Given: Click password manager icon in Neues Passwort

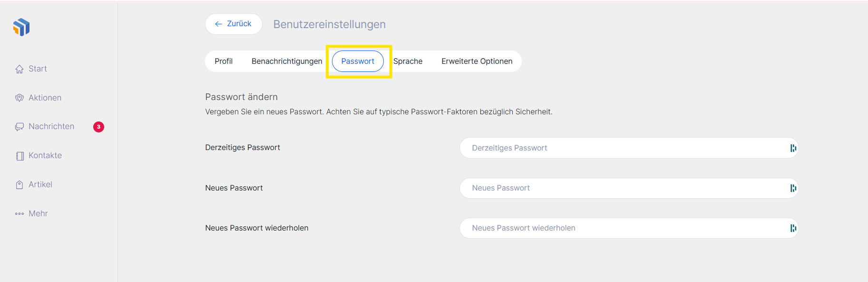Looking at the screenshot, I should point(793,188).
